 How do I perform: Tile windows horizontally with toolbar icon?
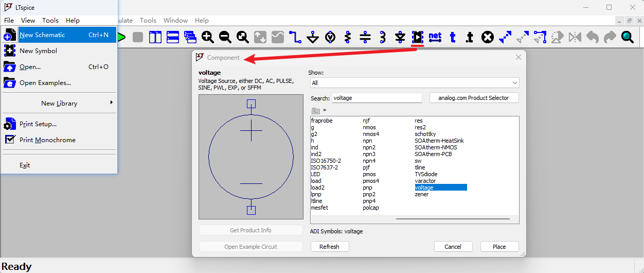point(173,37)
